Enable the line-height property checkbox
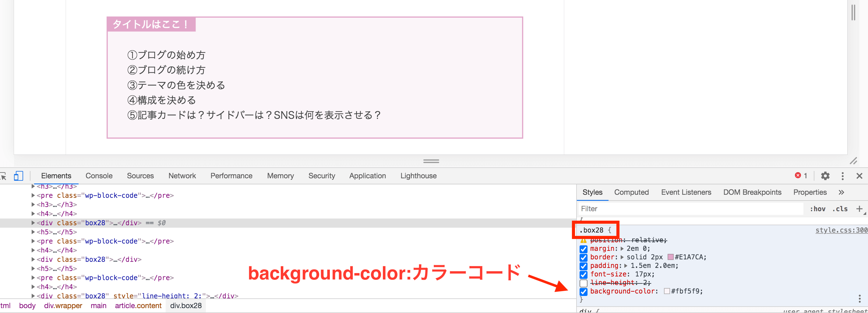 584,283
